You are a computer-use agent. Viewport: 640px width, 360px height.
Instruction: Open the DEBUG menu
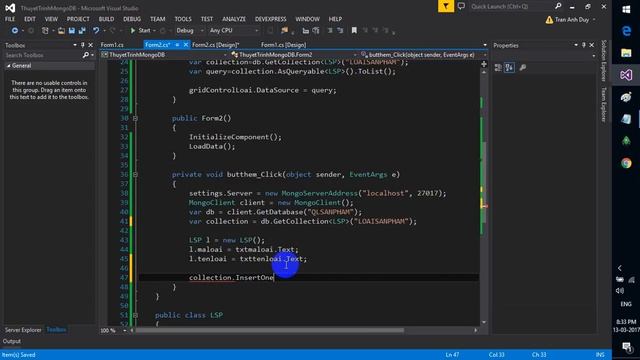click(x=132, y=19)
